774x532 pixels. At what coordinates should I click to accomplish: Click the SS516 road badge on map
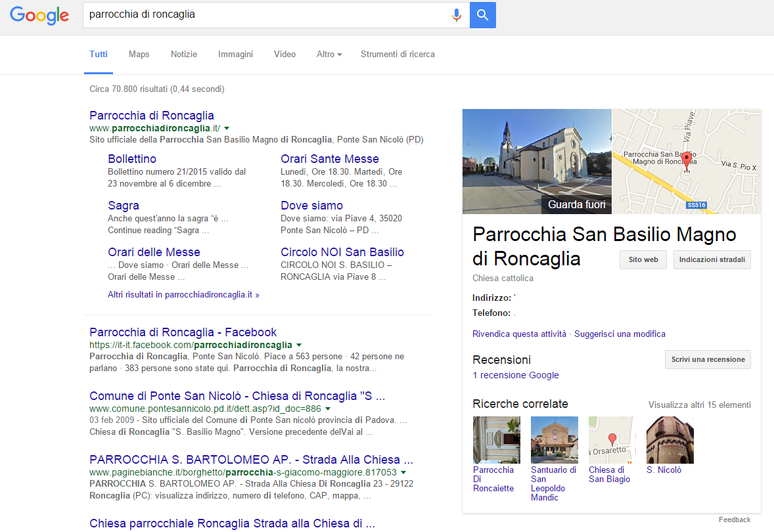pos(696,205)
